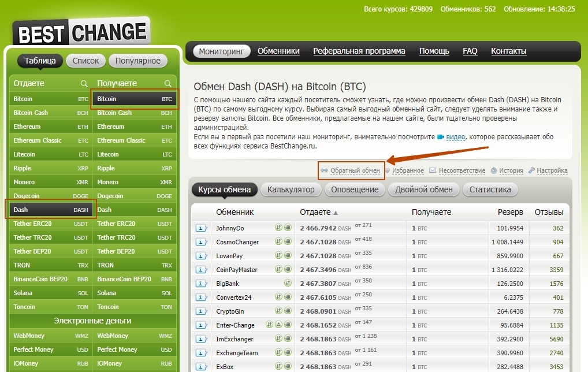The width and height of the screenshot is (588, 372).
Task: Open the Калькулятор tab
Action: [291, 189]
